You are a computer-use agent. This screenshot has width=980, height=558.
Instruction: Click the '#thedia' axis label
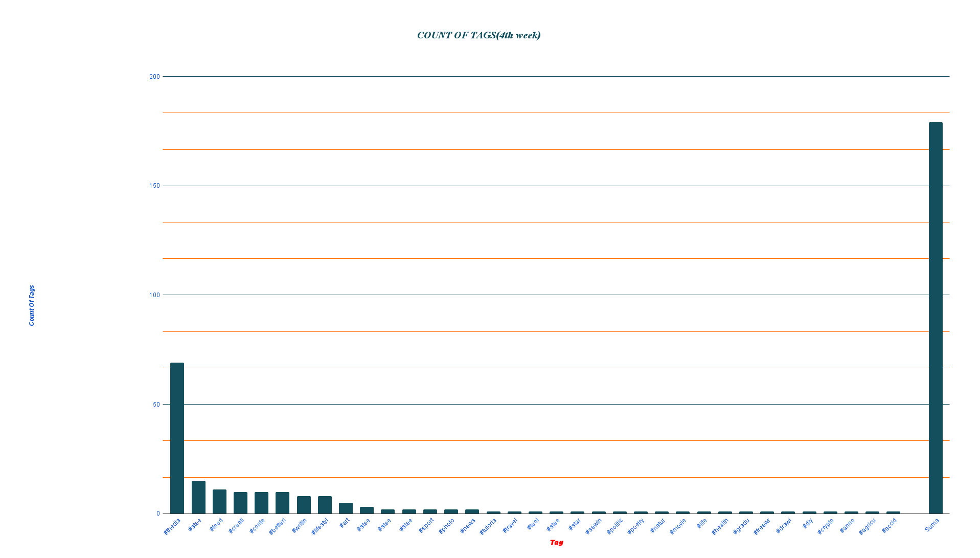point(172,527)
